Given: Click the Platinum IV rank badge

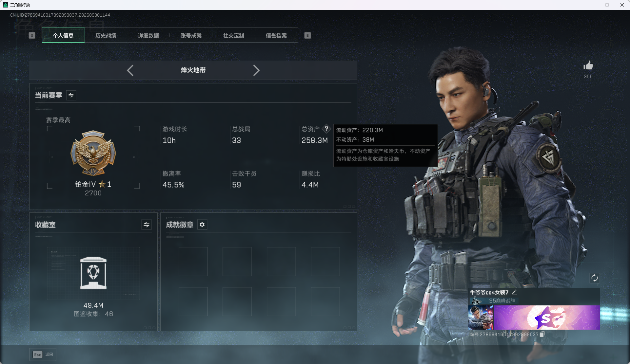Looking at the screenshot, I should (x=93, y=153).
